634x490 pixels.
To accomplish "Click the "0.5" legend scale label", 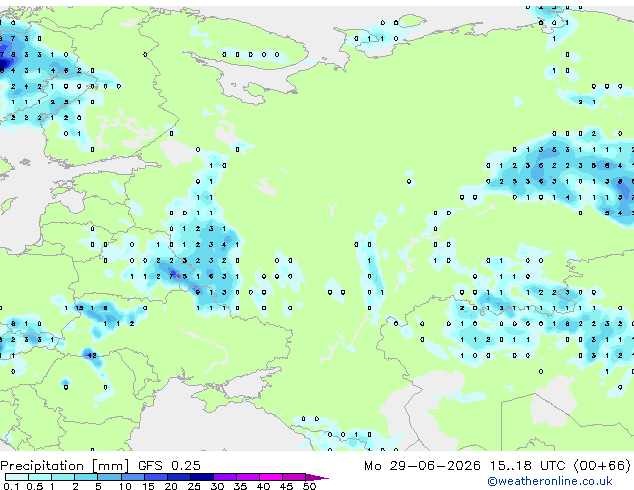I will 35,486.
